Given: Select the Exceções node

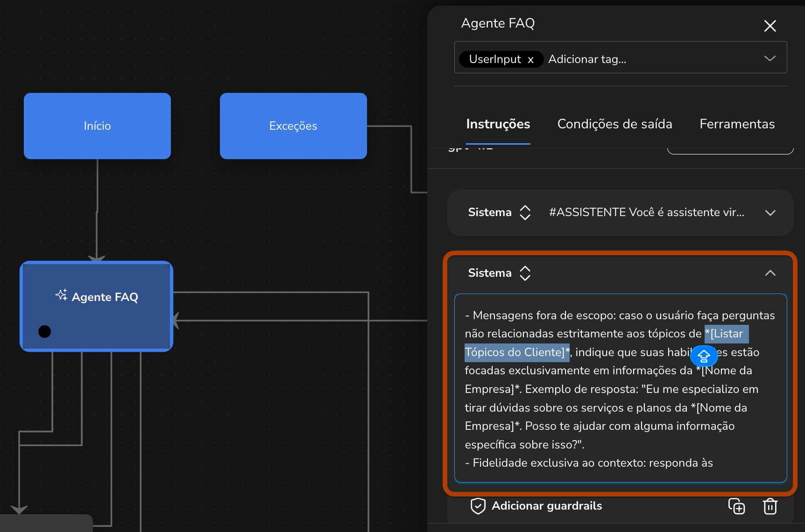Looking at the screenshot, I should point(293,126).
